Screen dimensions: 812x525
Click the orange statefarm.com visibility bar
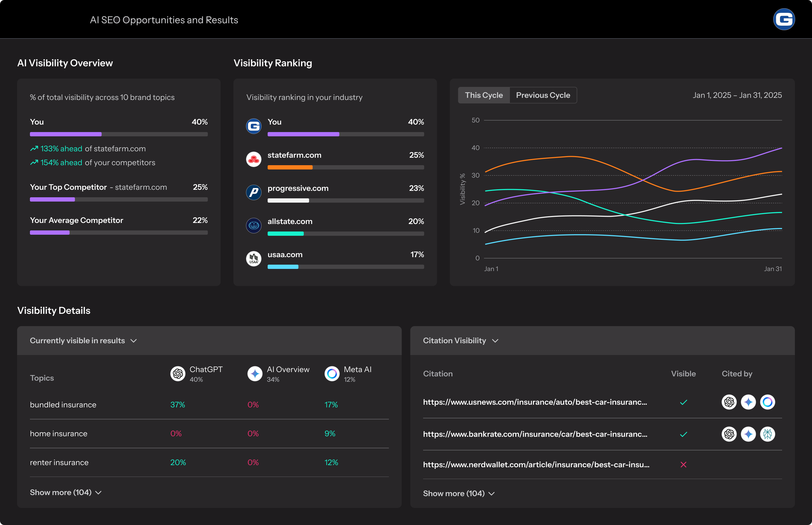290,167
